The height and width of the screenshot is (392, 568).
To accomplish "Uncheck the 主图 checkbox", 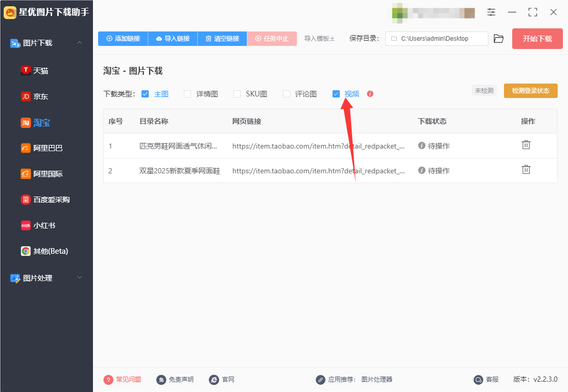I will pyautogui.click(x=145, y=94).
